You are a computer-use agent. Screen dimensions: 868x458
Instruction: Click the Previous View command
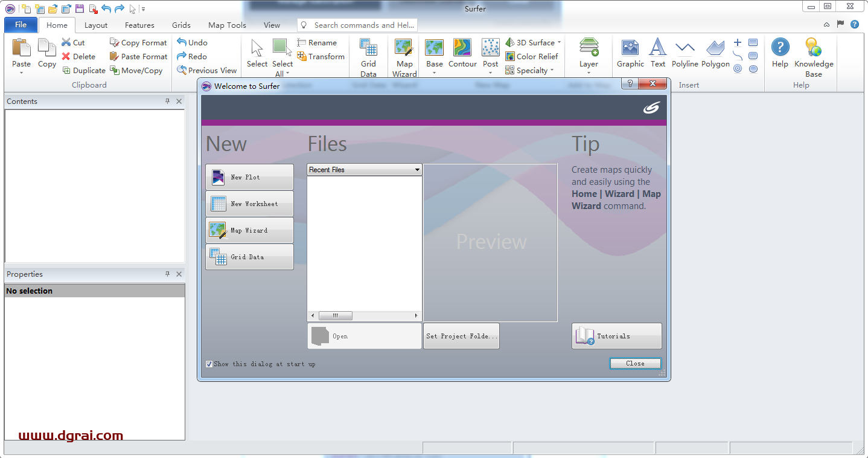click(206, 70)
